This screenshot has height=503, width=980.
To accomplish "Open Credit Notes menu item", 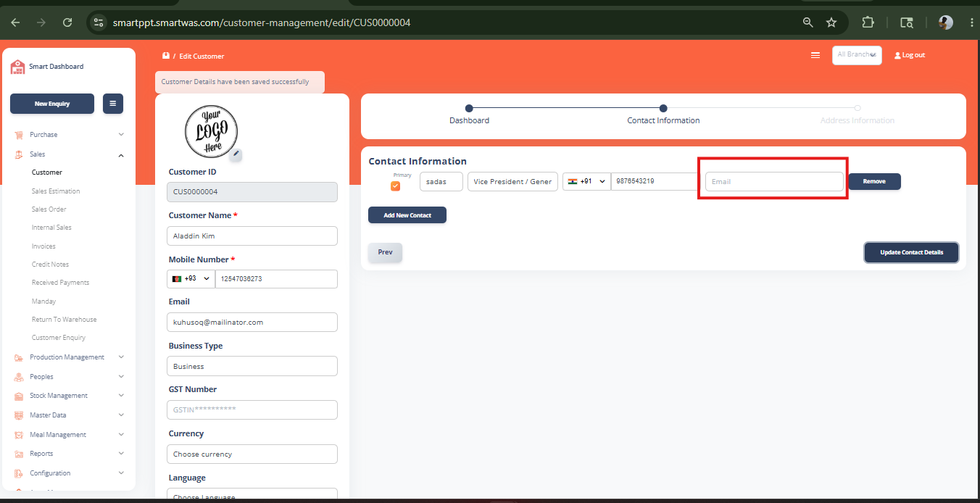I will pyautogui.click(x=50, y=265).
